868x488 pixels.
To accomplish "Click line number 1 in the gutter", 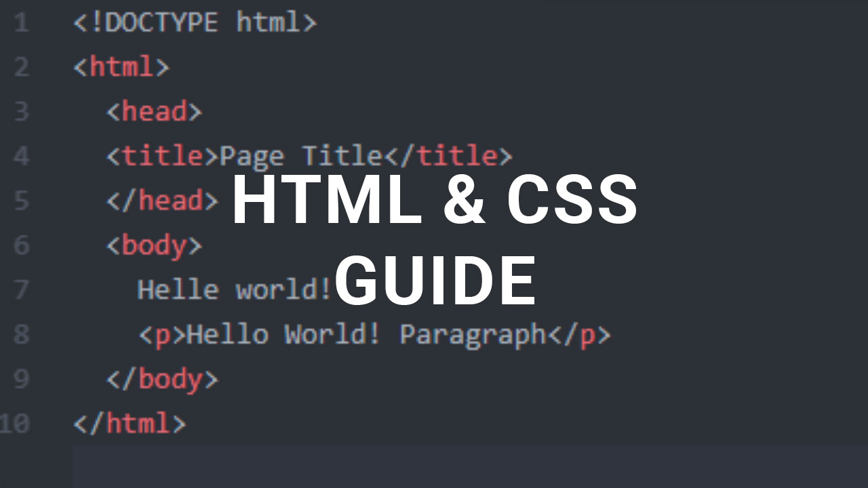I will (x=21, y=22).
